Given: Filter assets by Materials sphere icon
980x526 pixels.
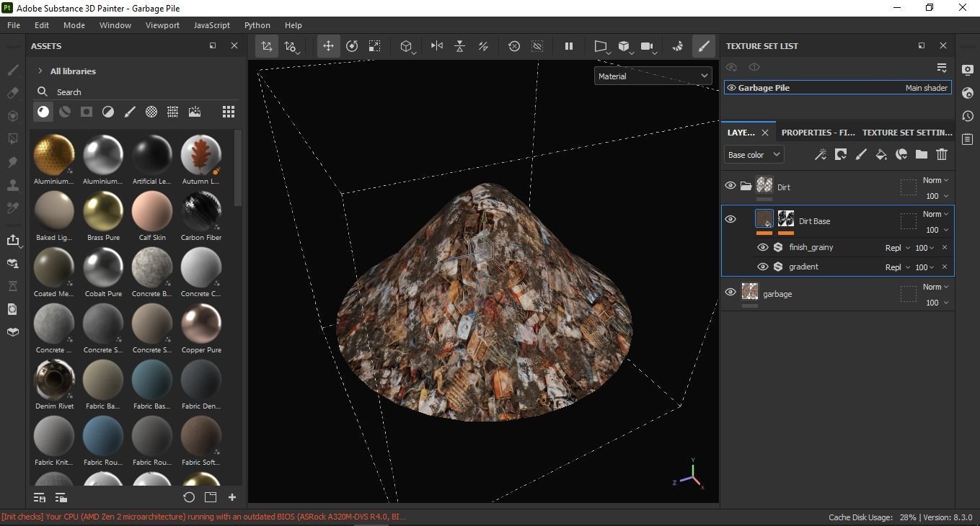Looking at the screenshot, I should click(x=43, y=112).
